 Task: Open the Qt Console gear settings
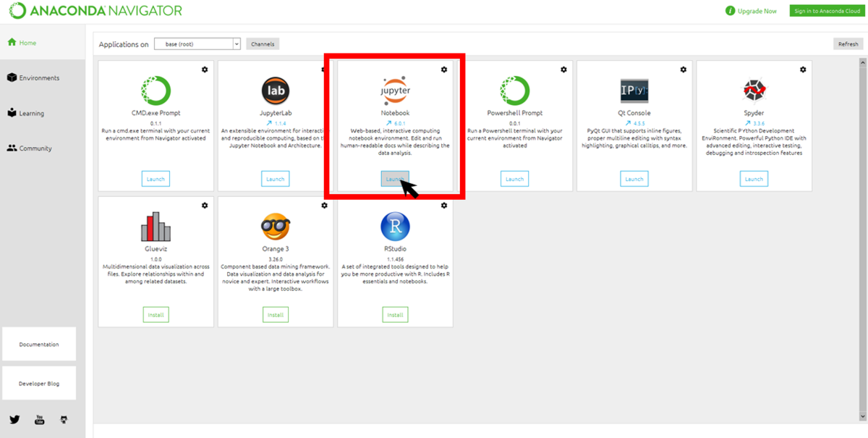[x=684, y=70]
